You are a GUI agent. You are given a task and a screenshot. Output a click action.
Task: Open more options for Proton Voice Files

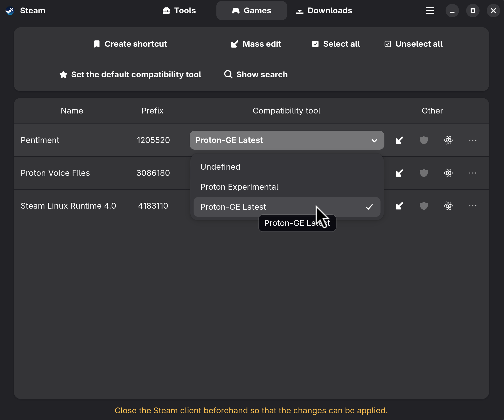coord(473,173)
